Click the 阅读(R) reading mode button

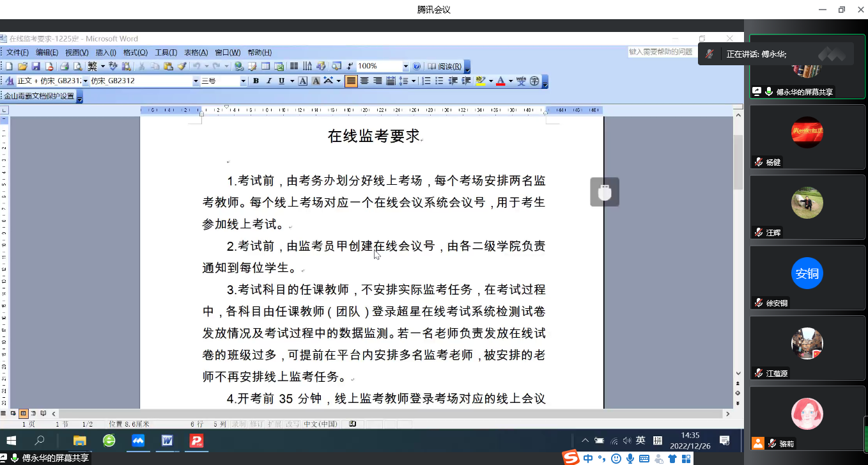click(445, 66)
